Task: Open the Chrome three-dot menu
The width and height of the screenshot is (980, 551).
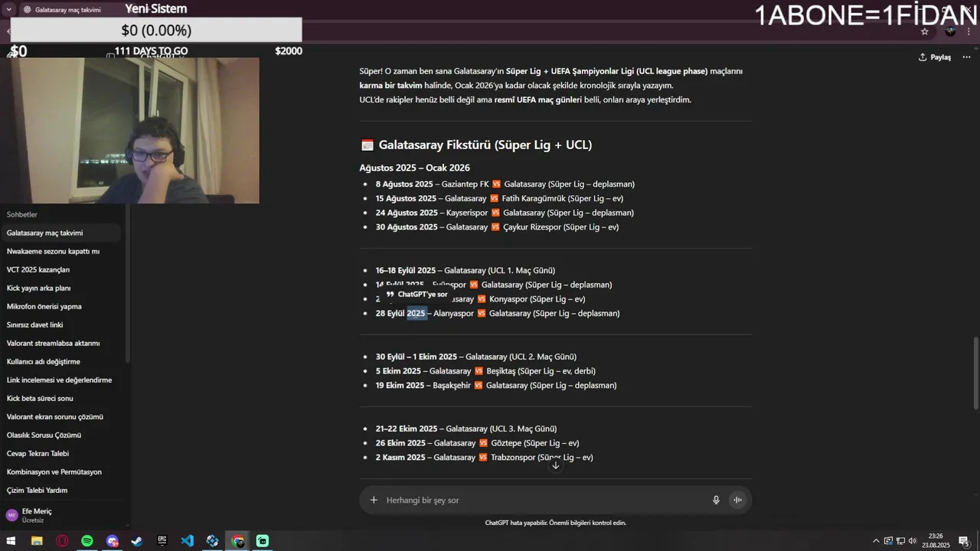Action: pyautogui.click(x=969, y=31)
